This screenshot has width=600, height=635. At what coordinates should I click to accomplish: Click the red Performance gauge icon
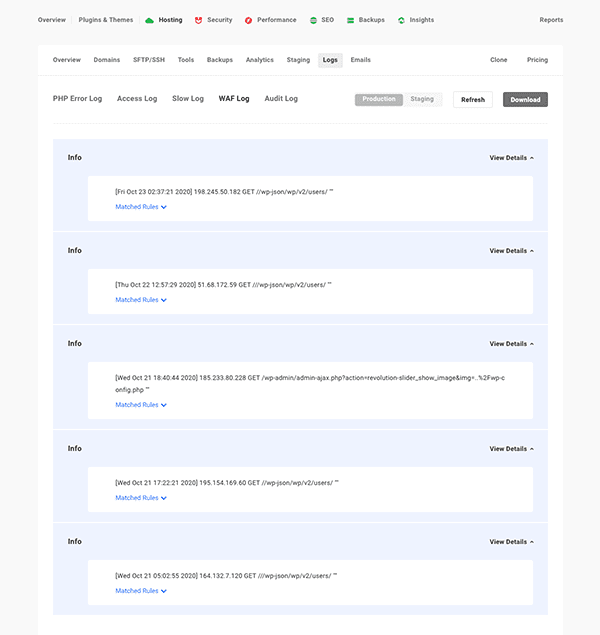tap(248, 20)
